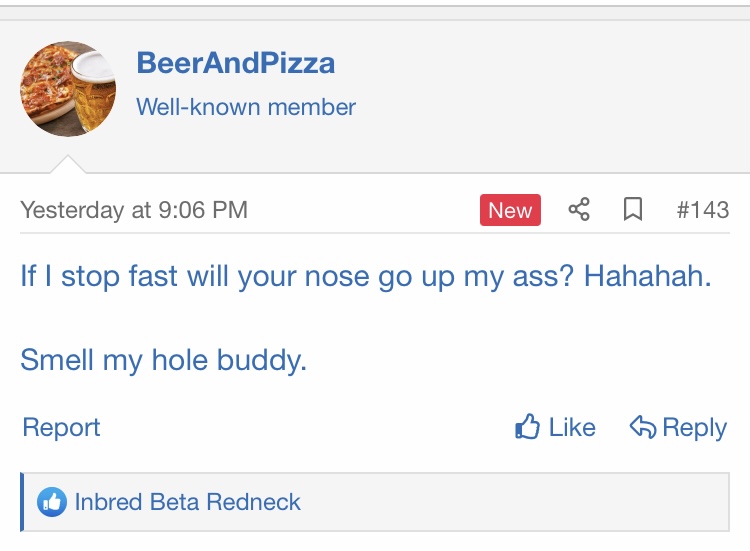Bookmark this post with the bookmark icon

tap(632, 210)
